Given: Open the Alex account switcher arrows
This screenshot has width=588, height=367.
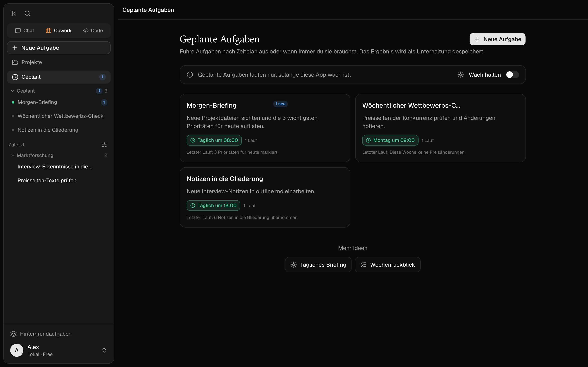Looking at the screenshot, I should click(104, 350).
